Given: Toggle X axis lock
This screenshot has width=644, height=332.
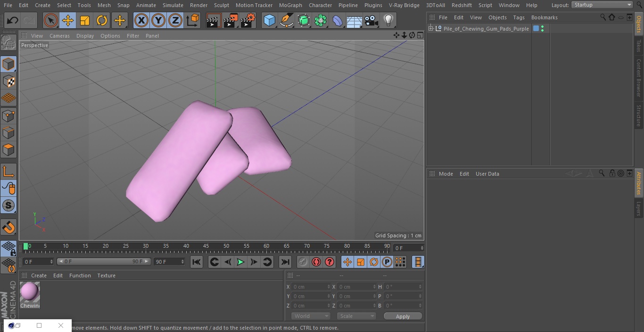Looking at the screenshot, I should point(141,21).
